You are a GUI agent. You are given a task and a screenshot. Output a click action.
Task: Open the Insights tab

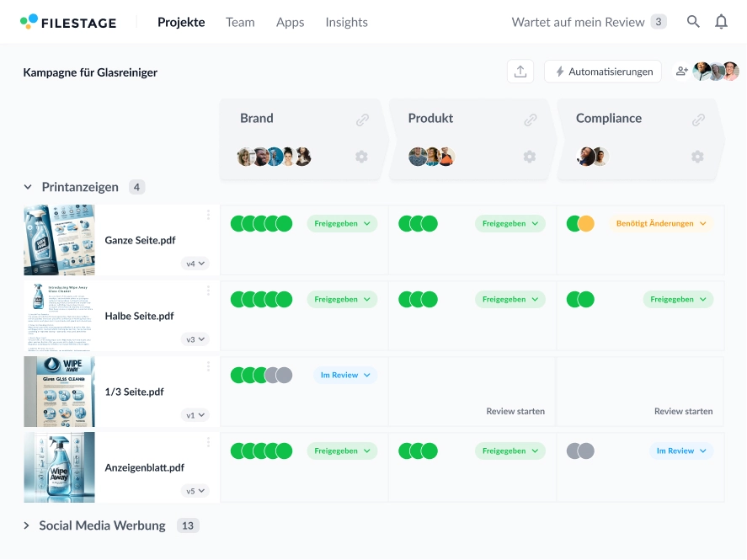tap(346, 22)
